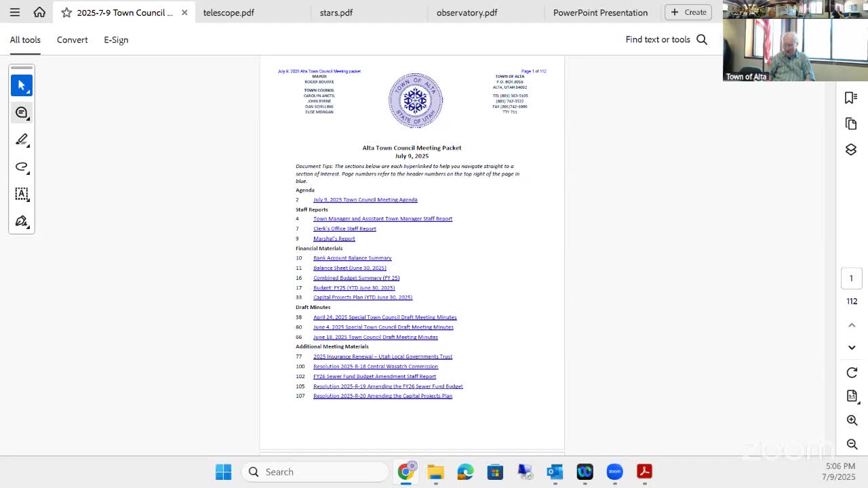Open 2025 Insurance Renewal link

tap(382, 357)
